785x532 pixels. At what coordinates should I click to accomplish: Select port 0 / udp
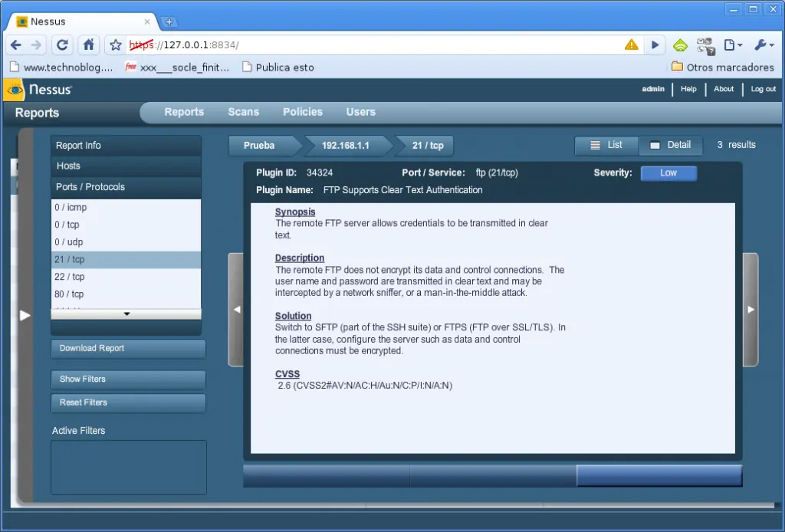pos(126,242)
